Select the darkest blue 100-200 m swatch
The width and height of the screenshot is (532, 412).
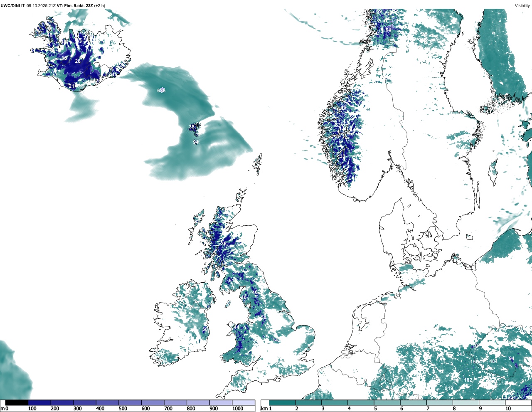[x=39, y=403]
